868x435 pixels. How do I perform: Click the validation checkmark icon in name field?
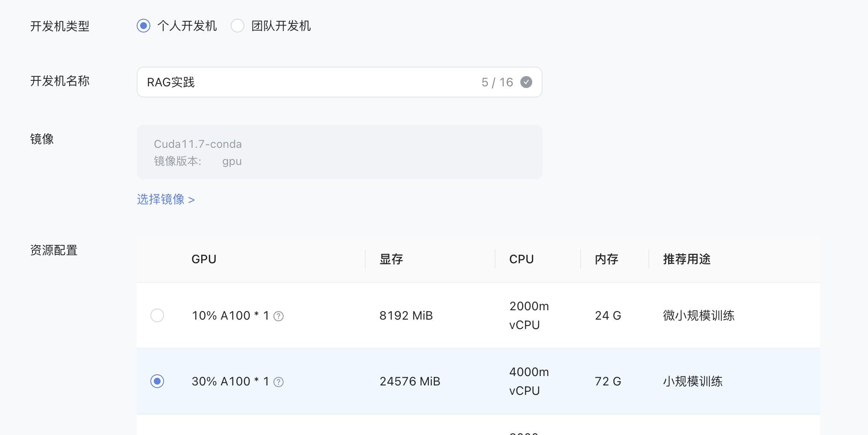(526, 82)
